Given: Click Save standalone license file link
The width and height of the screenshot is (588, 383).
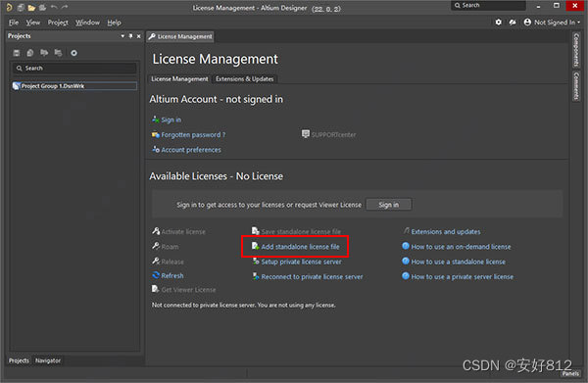Looking at the screenshot, I should click(x=301, y=232).
